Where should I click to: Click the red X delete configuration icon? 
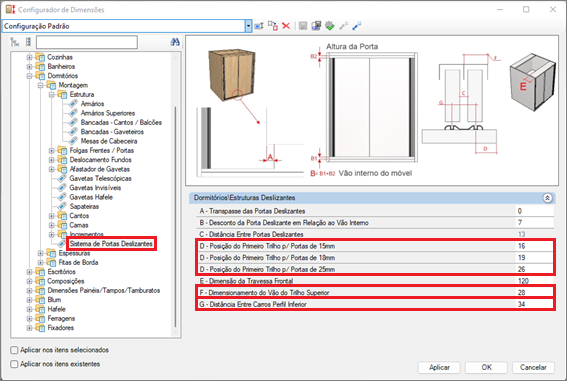(x=286, y=26)
